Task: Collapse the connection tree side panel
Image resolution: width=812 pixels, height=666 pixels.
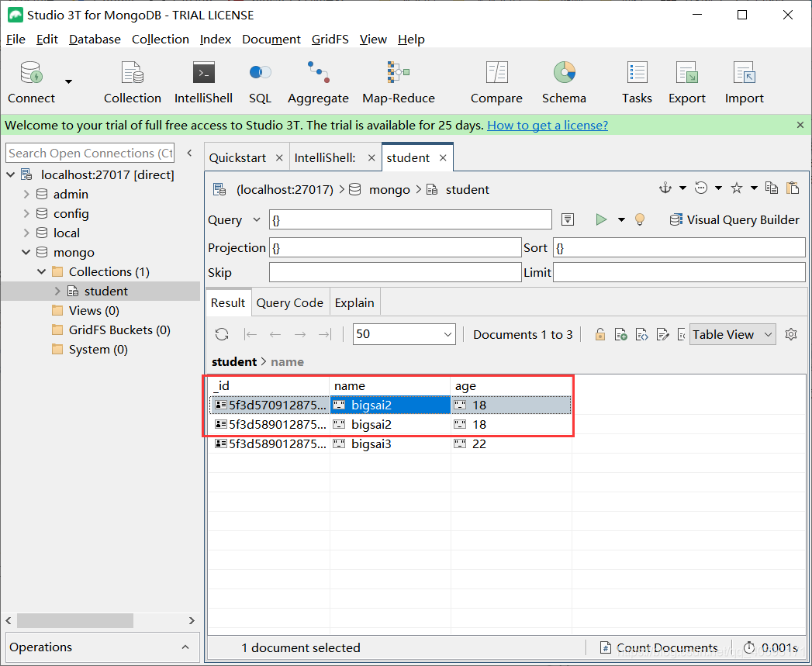Action: (189, 153)
